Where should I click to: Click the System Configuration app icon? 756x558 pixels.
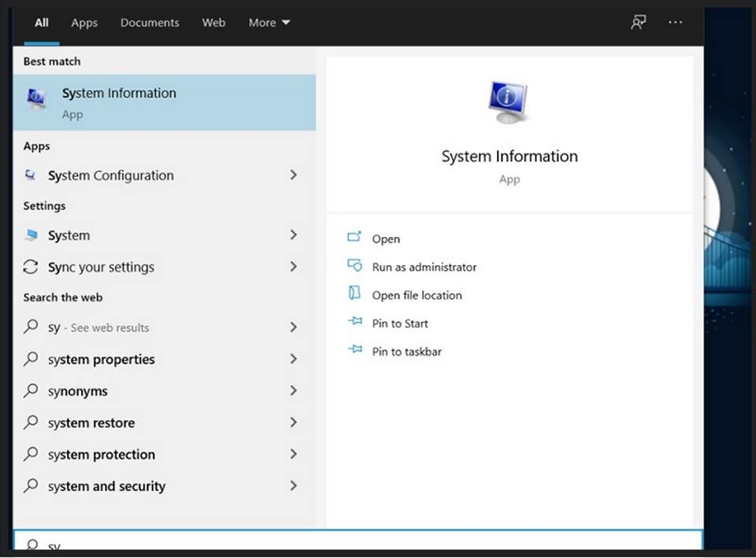31,175
